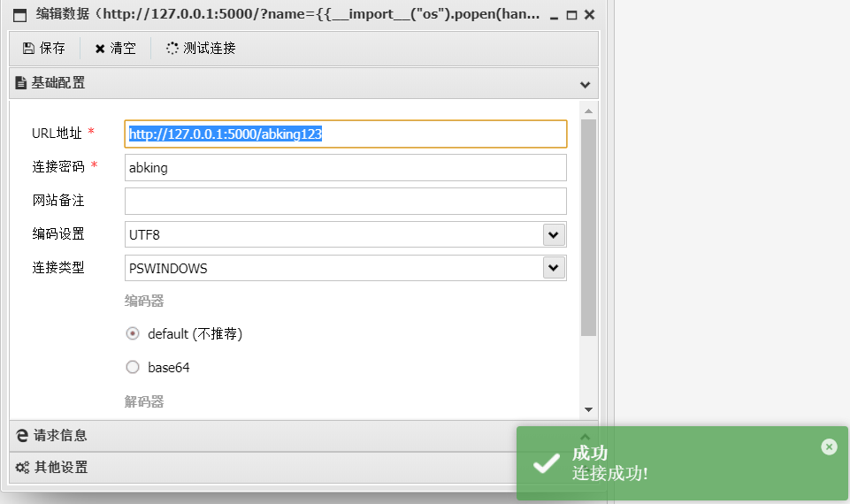This screenshot has width=850, height=504.
Task: Click the UTF8 encoding combo box
Action: coord(346,234)
